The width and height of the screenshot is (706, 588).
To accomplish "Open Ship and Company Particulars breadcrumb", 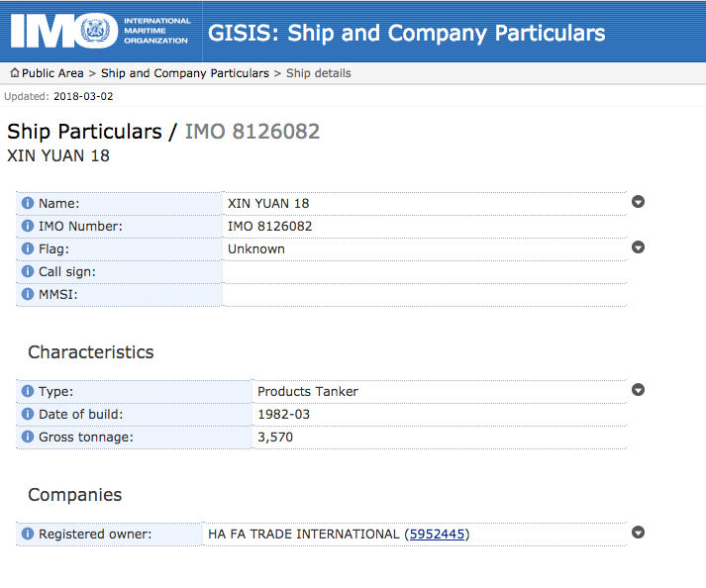I will 184,73.
